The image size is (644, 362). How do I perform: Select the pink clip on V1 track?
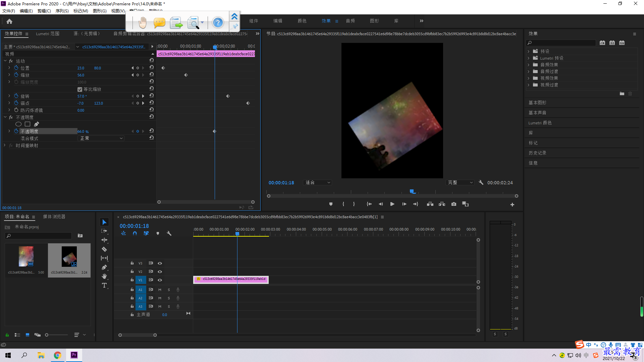coord(231,280)
